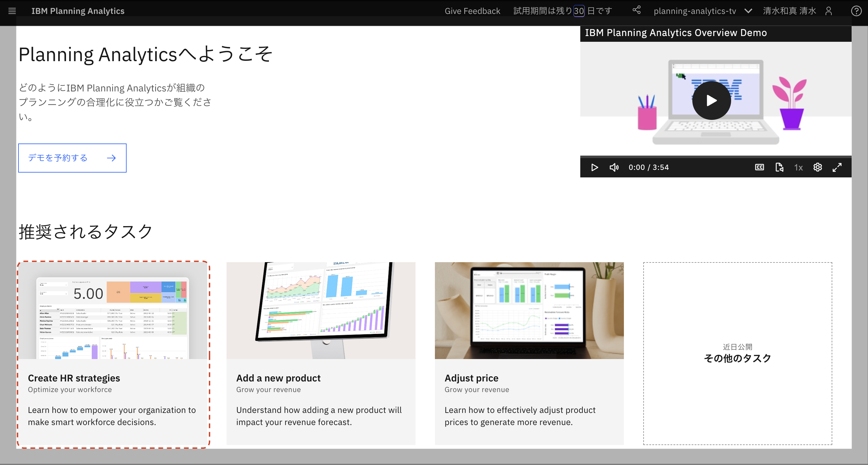Open the hamburger navigation menu
Screen dimensions: 868x465
tap(12, 11)
